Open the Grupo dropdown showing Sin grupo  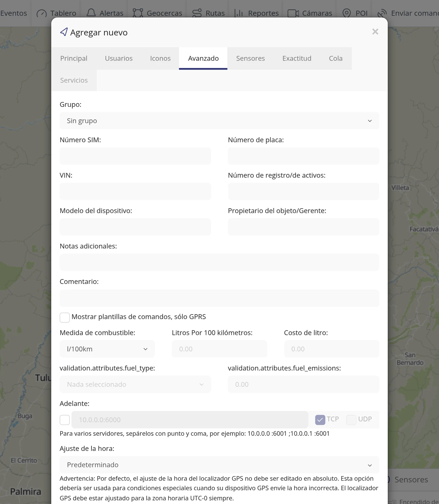219,121
